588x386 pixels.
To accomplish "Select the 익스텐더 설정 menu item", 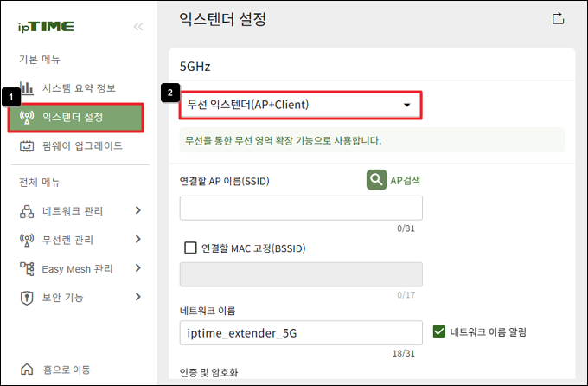I will 76,118.
